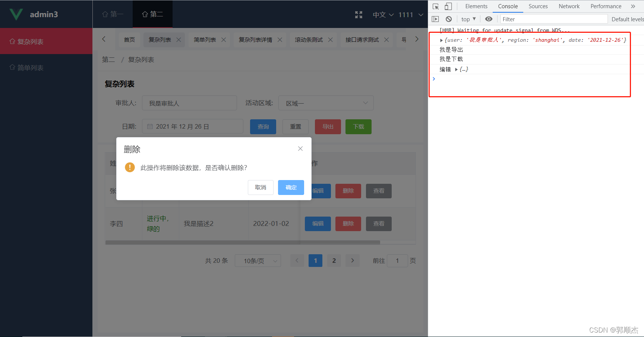644x337 pixels.
Task: Close the delete confirmation dialog
Action: click(300, 148)
